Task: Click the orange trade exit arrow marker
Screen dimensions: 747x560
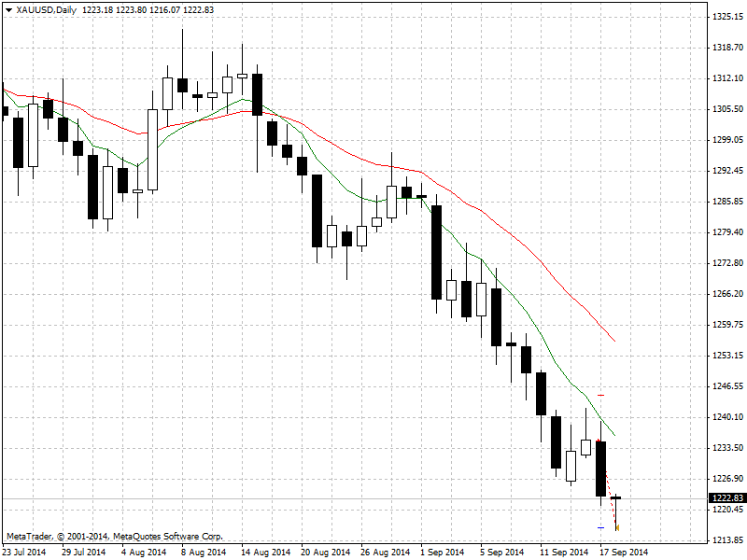Action: tap(617, 527)
